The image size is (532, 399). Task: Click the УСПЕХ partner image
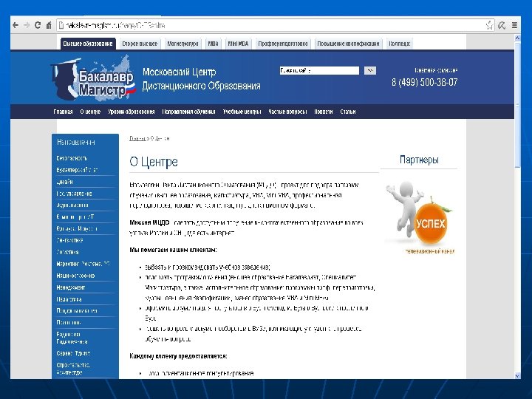click(x=420, y=214)
